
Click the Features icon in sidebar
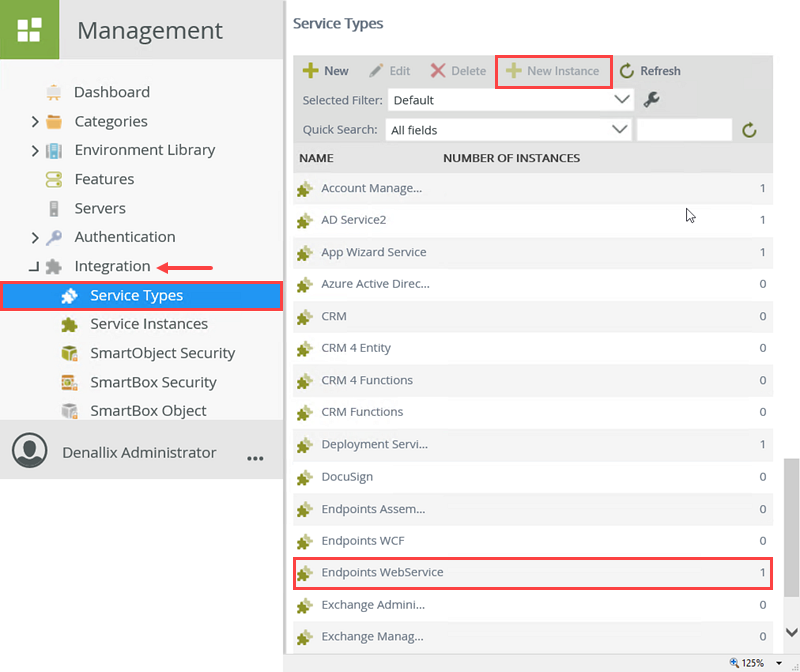pyautogui.click(x=54, y=180)
